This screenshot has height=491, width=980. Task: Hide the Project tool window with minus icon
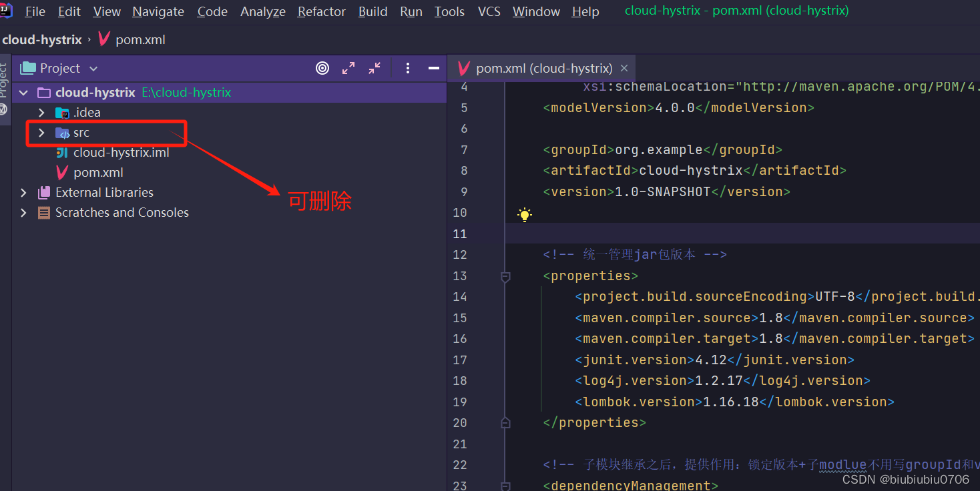433,67
